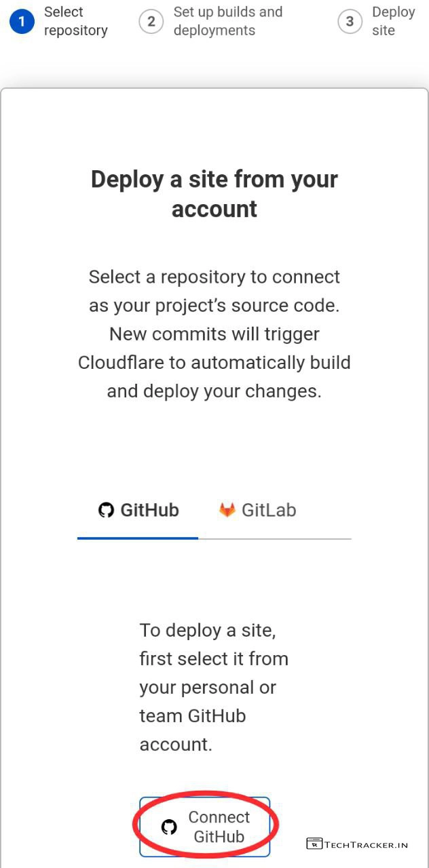This screenshot has width=429, height=868.
Task: Switch to the GitHub tab
Action: [x=138, y=511]
